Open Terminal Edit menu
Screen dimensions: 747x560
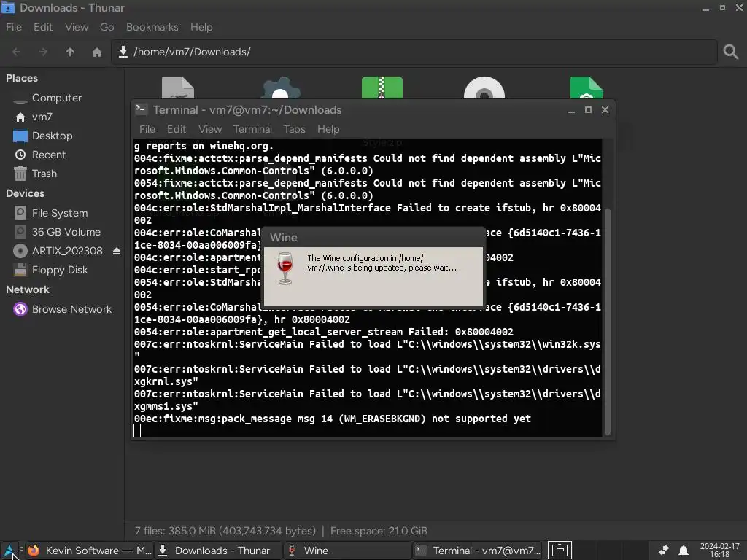pyautogui.click(x=177, y=129)
